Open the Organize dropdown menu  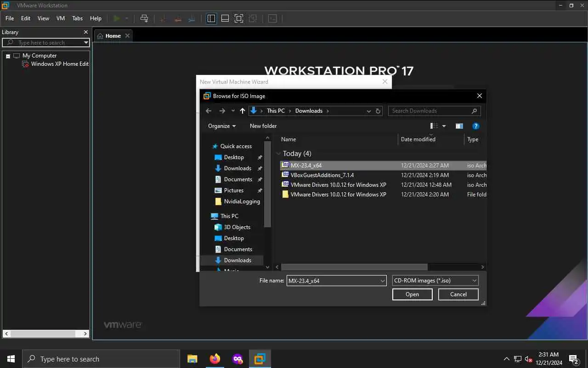pos(222,126)
